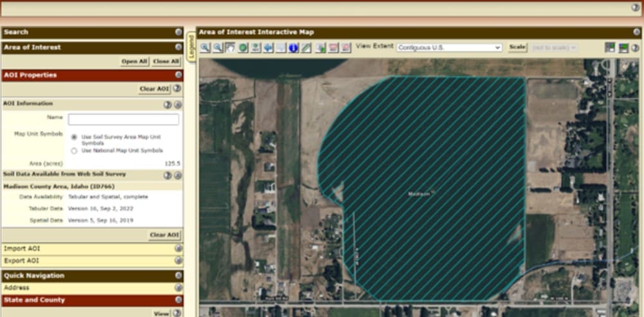The image size is (644, 317).
Task: Expand the Export AOI section
Action: 178,260
